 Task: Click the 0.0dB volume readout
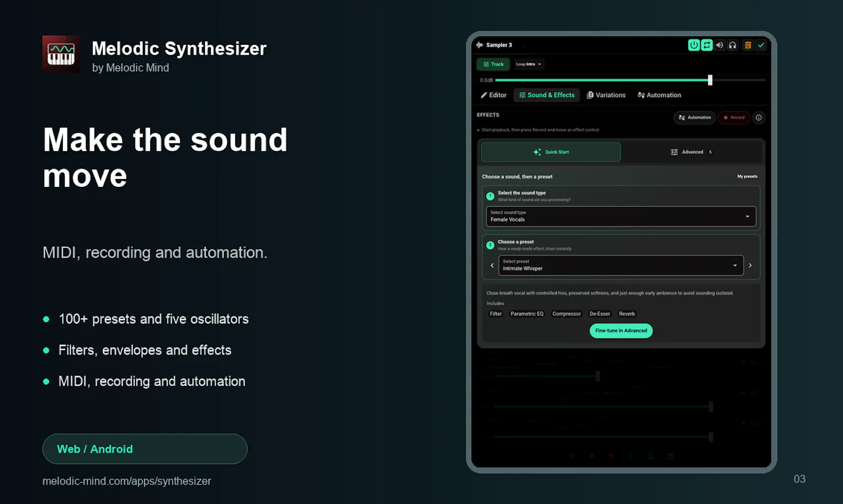486,81
